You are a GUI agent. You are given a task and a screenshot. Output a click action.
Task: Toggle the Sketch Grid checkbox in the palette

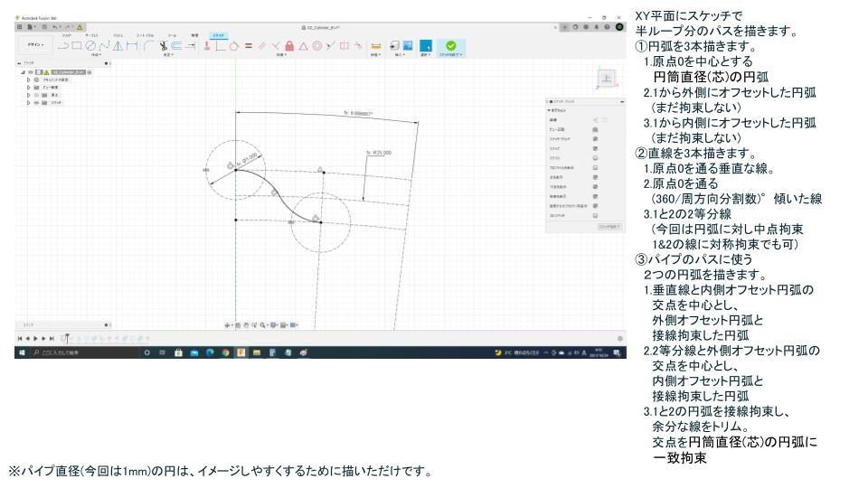[596, 139]
